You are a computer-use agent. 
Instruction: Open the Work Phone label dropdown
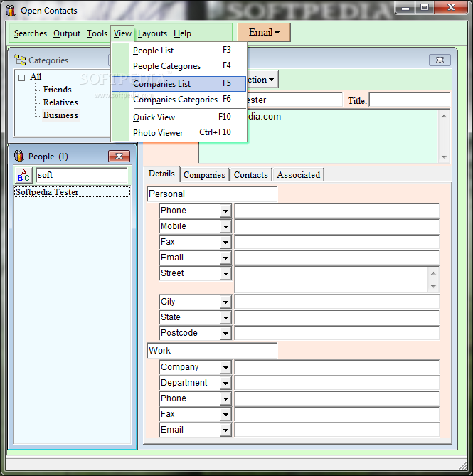coord(225,399)
